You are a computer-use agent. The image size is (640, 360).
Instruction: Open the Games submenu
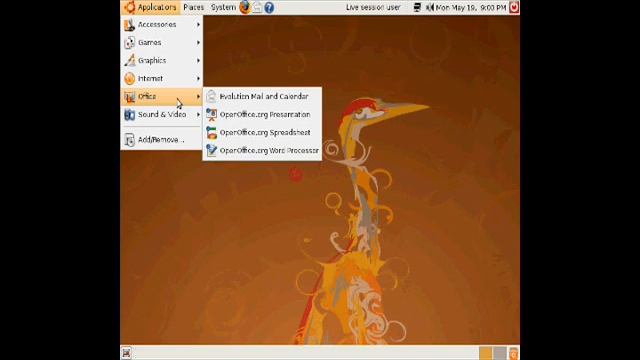click(162, 42)
